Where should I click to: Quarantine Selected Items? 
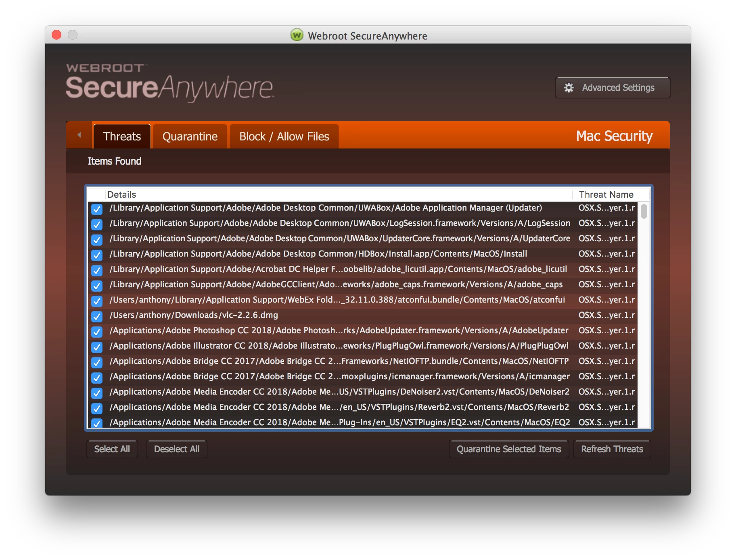point(509,449)
